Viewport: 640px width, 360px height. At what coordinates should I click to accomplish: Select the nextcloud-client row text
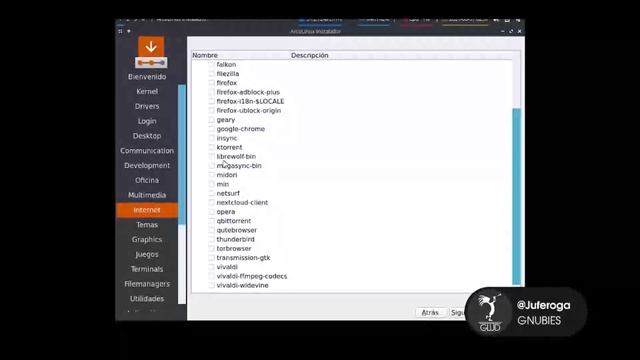(242, 203)
